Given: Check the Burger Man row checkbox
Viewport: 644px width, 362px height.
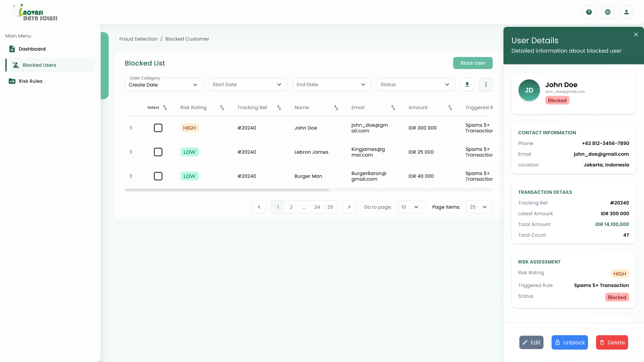Looking at the screenshot, I should tap(158, 176).
